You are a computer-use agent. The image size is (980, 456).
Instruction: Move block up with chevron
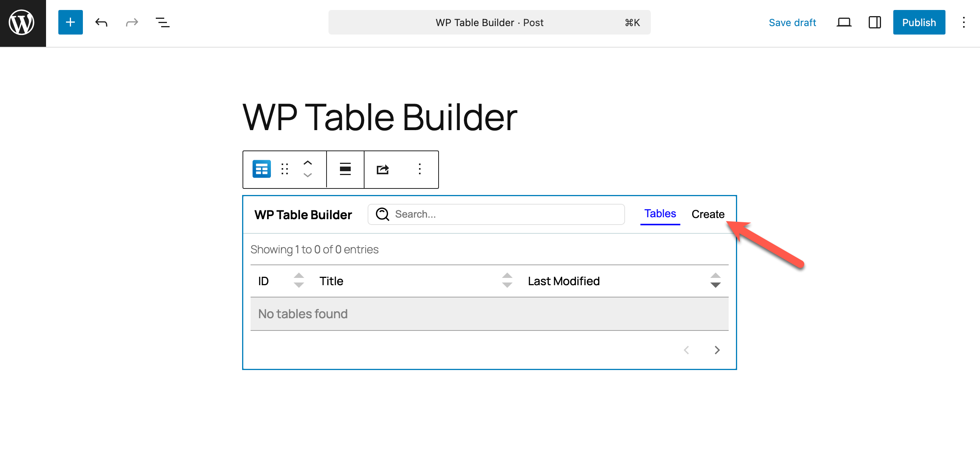[307, 163]
